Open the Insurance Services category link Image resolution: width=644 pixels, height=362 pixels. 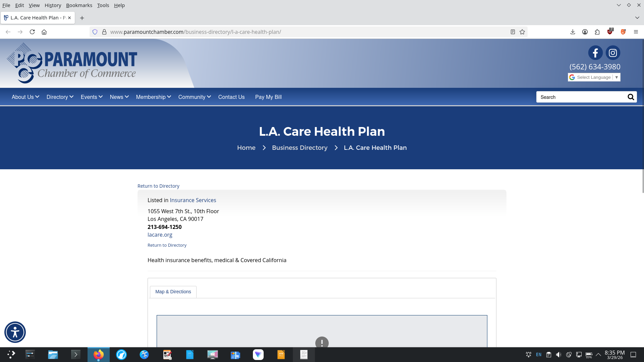tap(193, 200)
